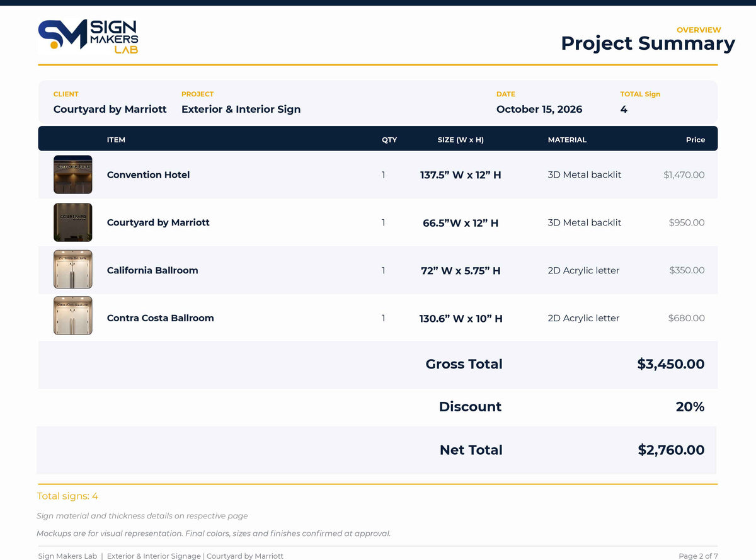Click the "Net Total" label
The height and width of the screenshot is (560, 756).
471,450
